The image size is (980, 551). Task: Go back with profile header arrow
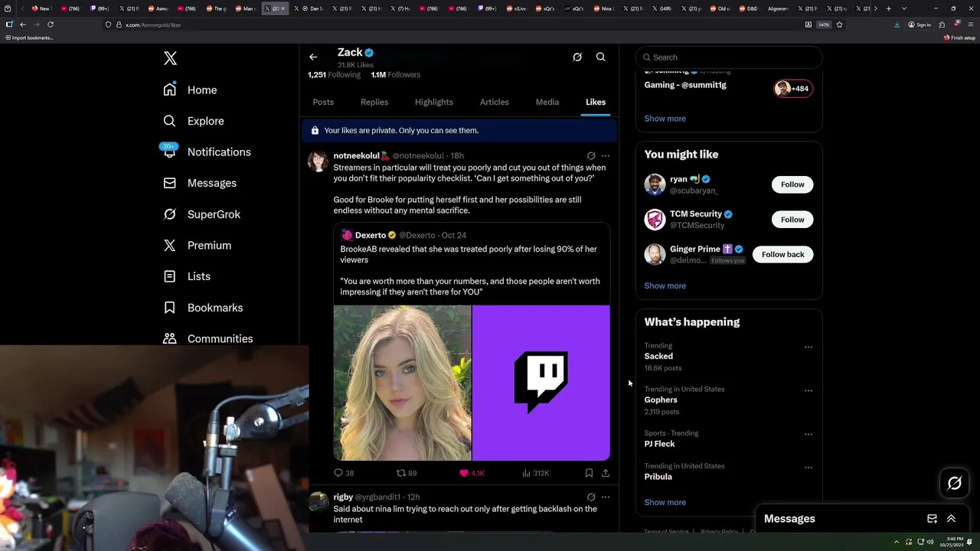[313, 57]
